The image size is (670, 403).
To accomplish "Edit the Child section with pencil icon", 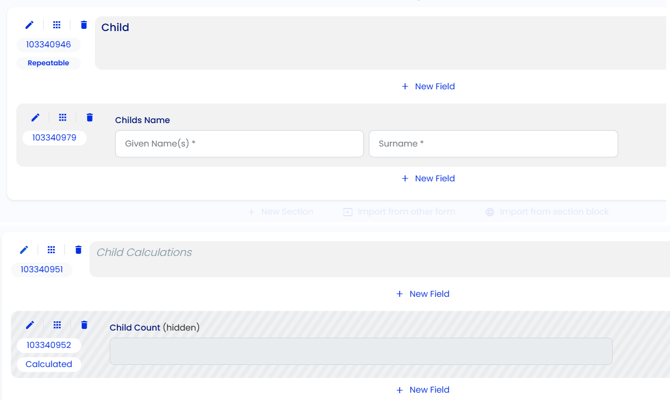I will point(29,25).
